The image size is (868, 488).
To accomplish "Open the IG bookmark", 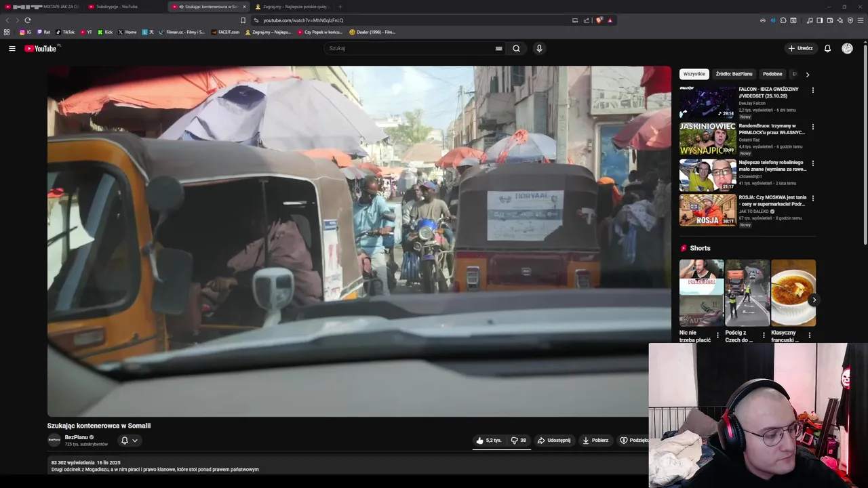I will click(x=25, y=32).
